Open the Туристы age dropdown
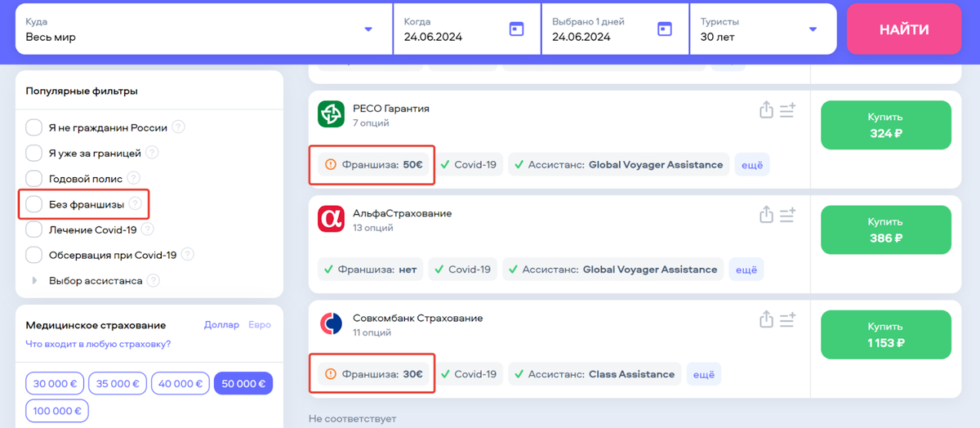Image resolution: width=980 pixels, height=428 pixels. (763, 29)
